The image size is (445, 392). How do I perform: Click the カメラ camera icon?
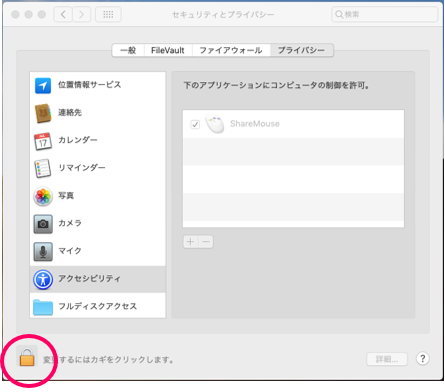point(43,224)
